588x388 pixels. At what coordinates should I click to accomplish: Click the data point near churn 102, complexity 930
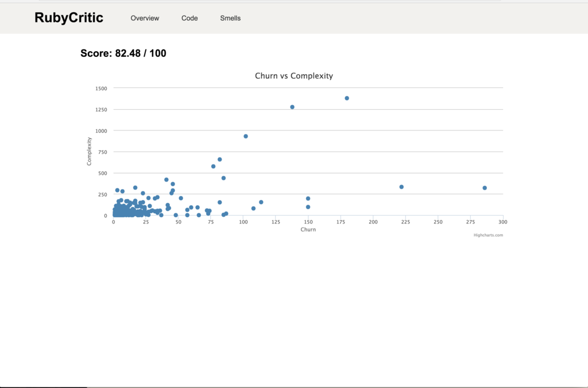246,137
